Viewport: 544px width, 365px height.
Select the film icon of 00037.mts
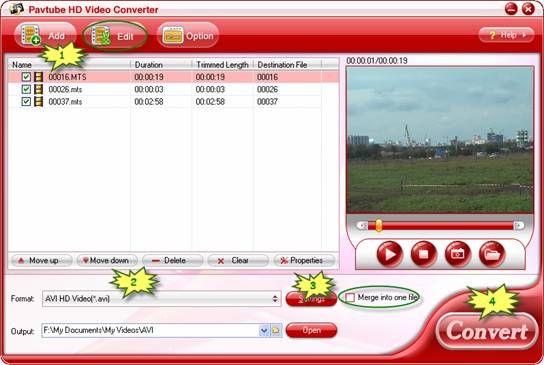(39, 101)
